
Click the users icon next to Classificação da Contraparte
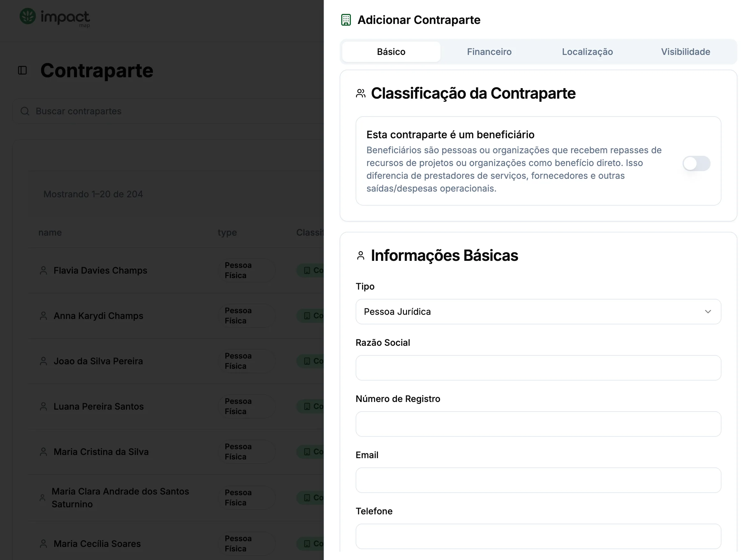tap(361, 93)
